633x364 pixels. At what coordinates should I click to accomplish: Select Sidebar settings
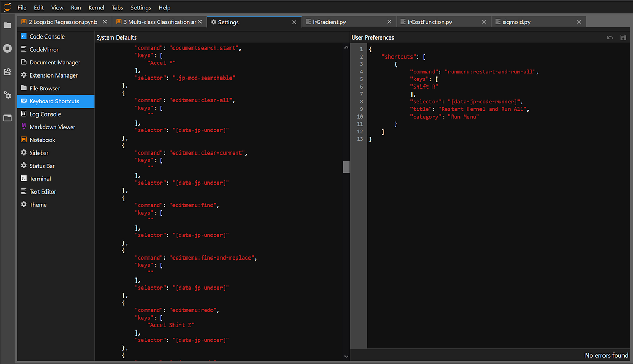56,153
